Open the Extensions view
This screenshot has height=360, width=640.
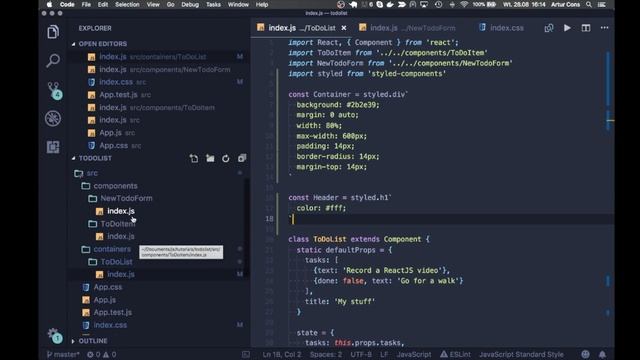tap(53, 147)
